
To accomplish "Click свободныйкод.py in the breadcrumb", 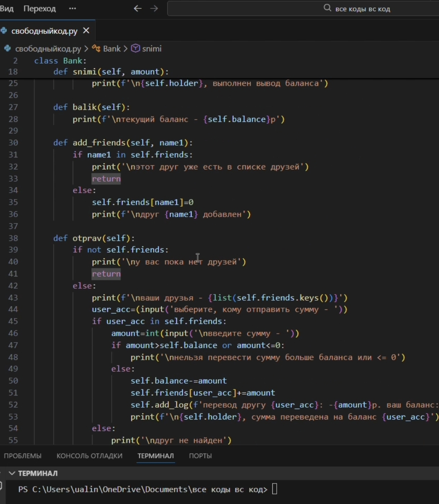I will click(48, 49).
